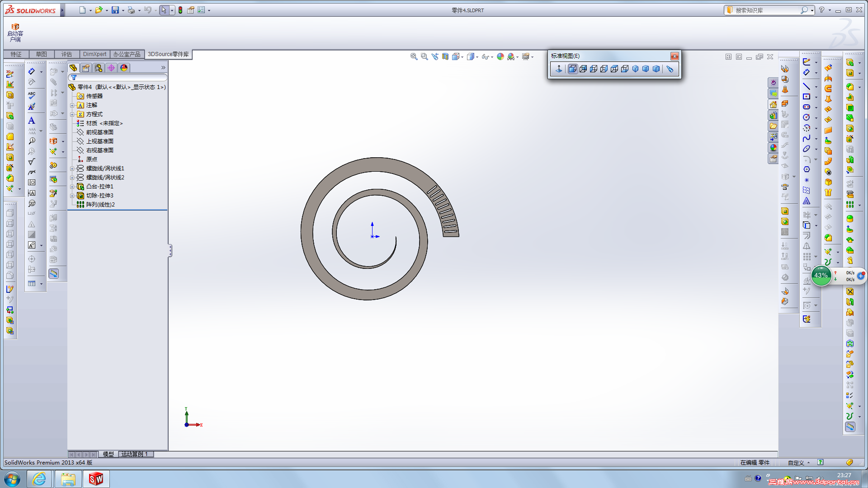Click the Save icon in top toolbar
This screenshot has width=868, height=488.
click(x=115, y=10)
